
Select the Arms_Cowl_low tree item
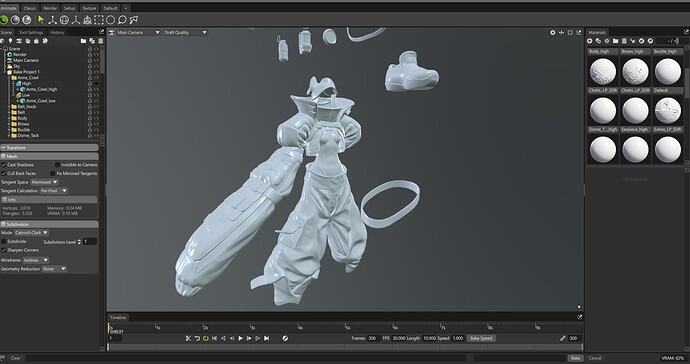coord(40,101)
